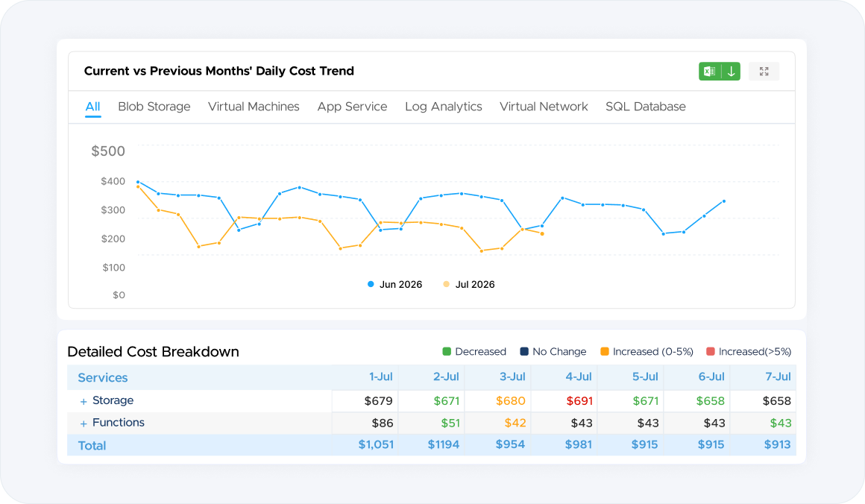
Task: Switch to Blob Storage tab
Action: [154, 107]
